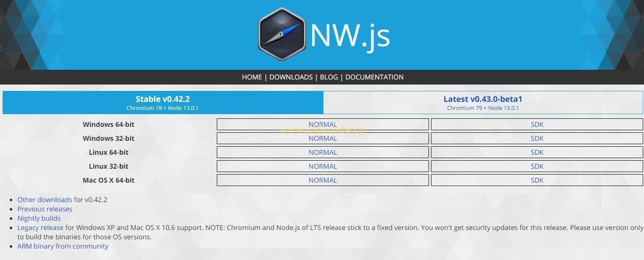Download the Windows 64-bit SDK build

pos(537,124)
